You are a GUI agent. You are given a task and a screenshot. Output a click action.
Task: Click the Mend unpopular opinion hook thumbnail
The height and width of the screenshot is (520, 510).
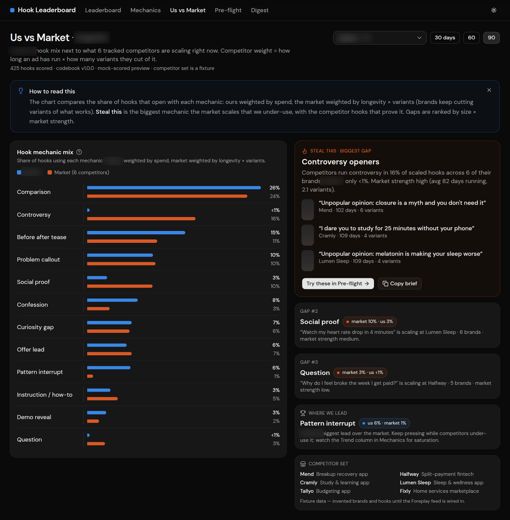coord(307,209)
